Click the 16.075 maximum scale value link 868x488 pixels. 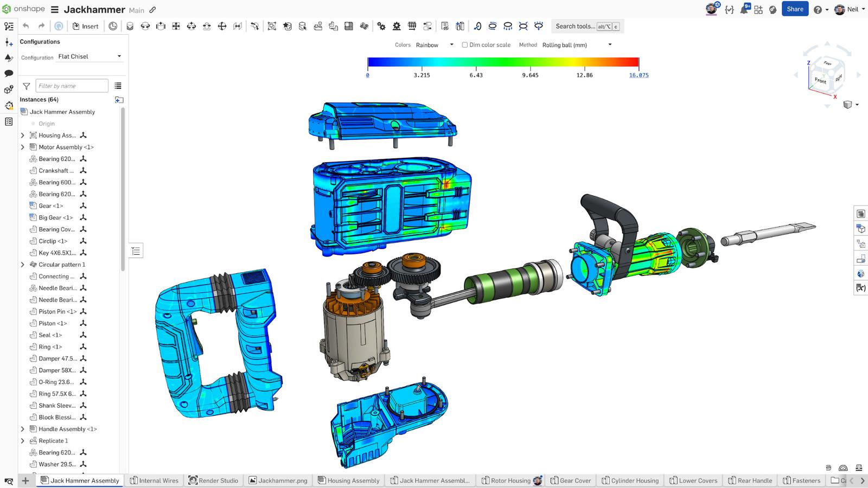point(639,75)
